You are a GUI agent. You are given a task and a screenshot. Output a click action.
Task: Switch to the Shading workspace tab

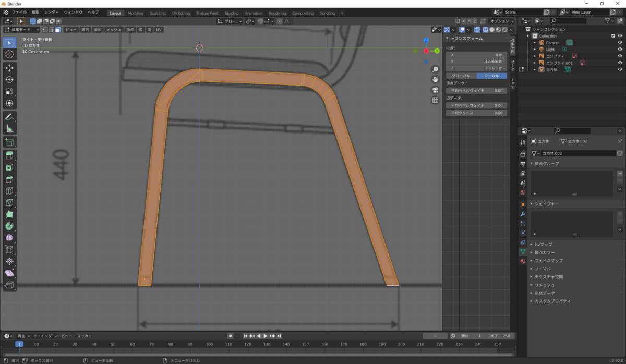pyautogui.click(x=232, y=13)
